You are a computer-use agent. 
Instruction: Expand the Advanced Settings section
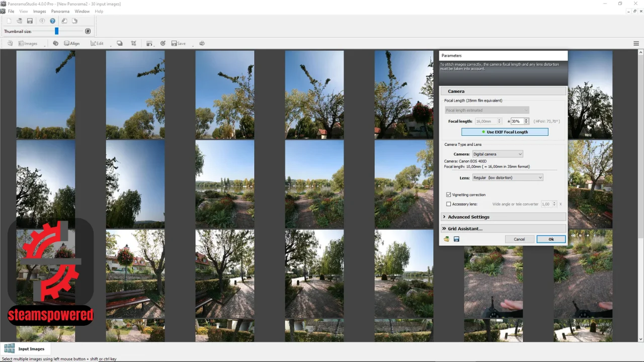[x=503, y=217]
